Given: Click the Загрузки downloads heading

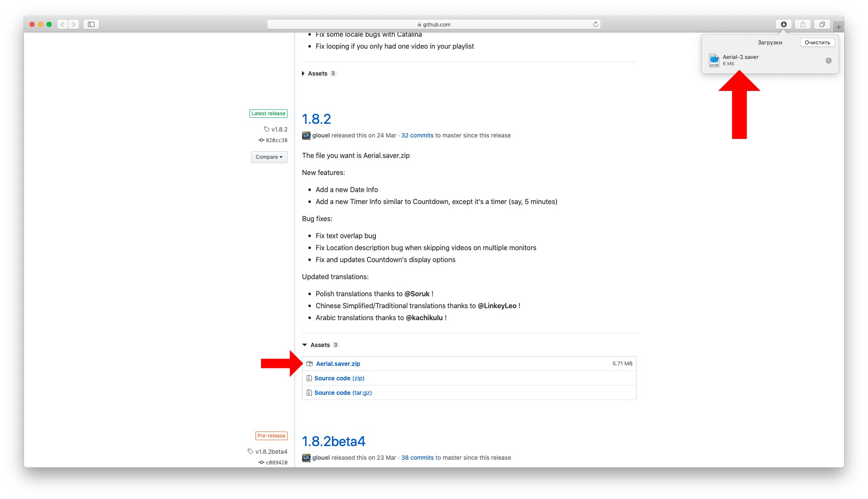Looking at the screenshot, I should [x=770, y=42].
